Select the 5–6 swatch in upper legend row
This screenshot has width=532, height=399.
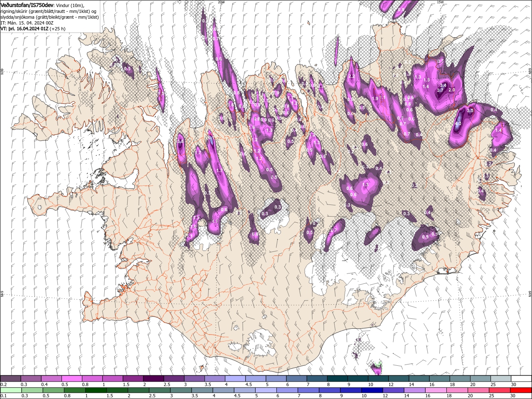[276, 379]
